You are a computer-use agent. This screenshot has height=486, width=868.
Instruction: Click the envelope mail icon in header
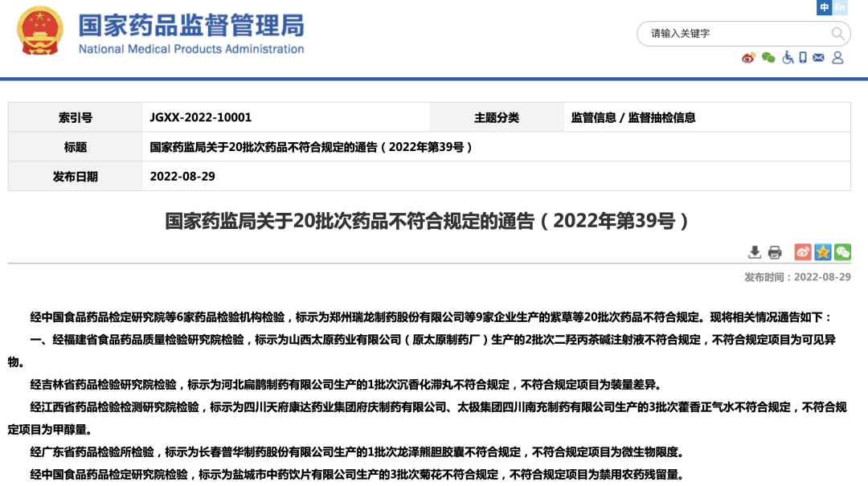pos(818,58)
